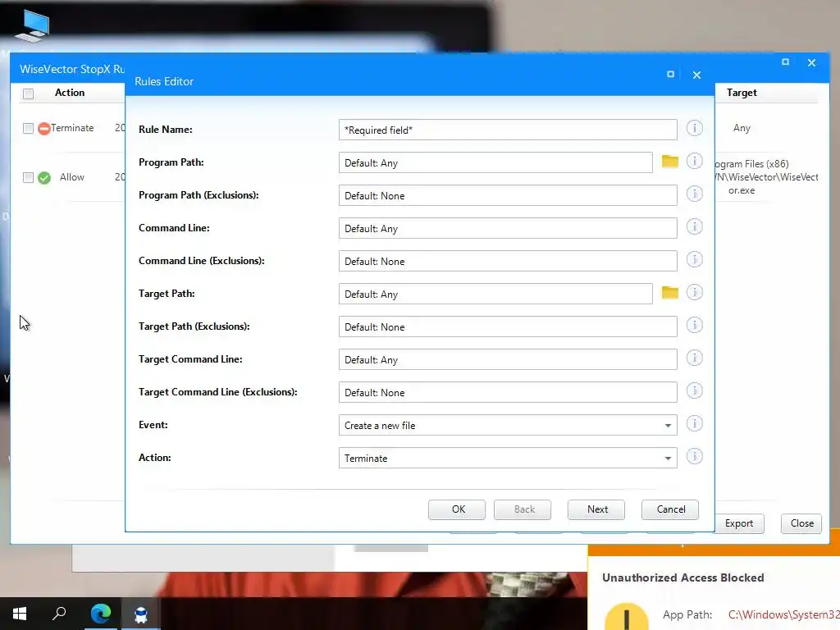
Task: Show info for Command Line field
Action: (694, 226)
